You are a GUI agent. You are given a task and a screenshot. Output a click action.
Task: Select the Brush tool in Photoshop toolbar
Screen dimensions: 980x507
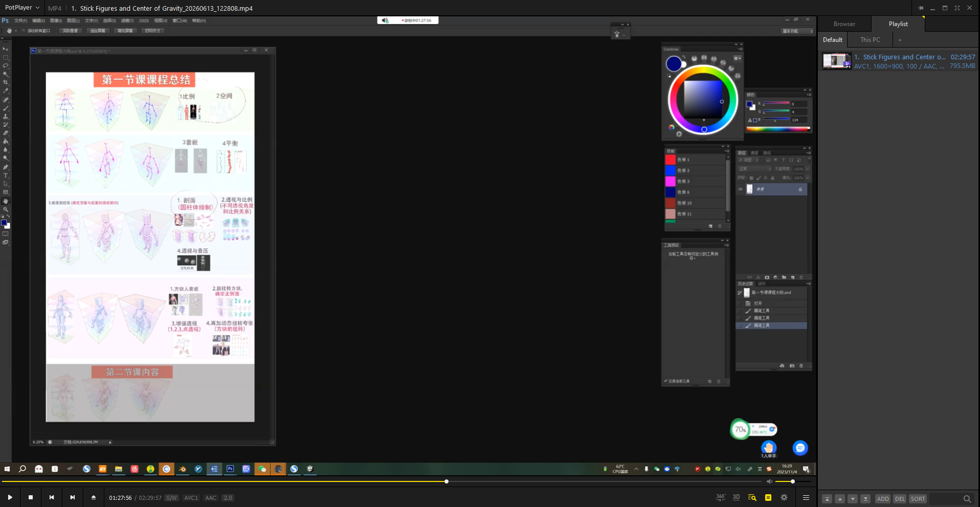tap(6, 108)
